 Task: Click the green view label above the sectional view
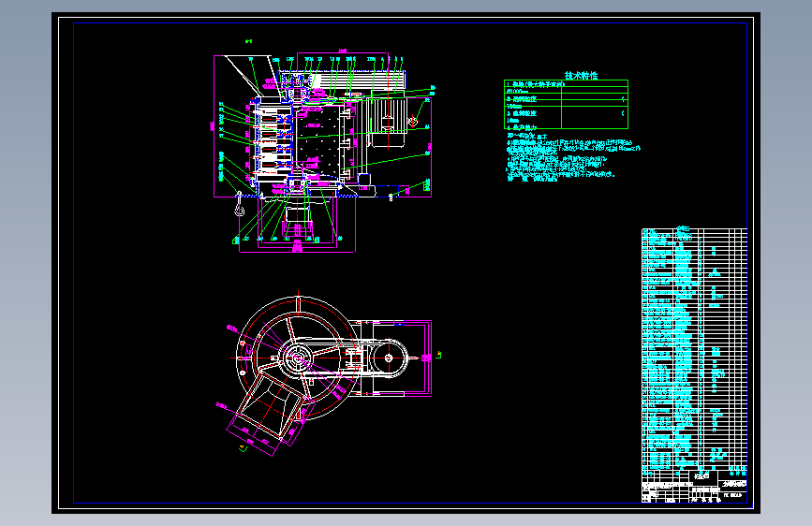(248, 41)
